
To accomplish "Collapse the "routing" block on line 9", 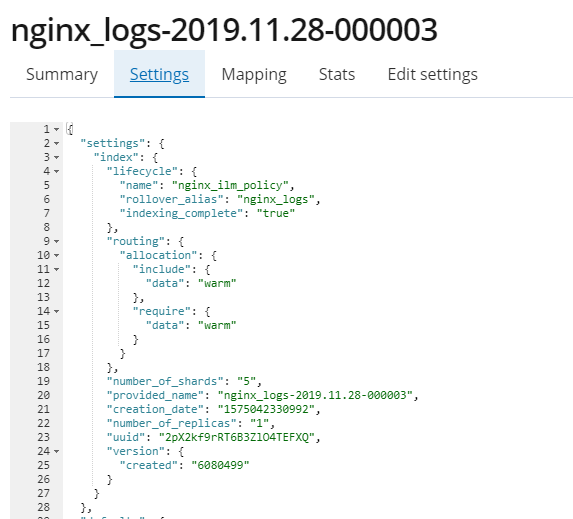I will [x=57, y=241].
